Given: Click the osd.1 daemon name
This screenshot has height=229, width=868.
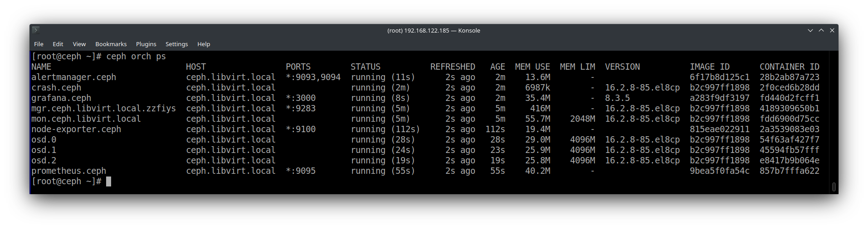Looking at the screenshot, I should point(44,150).
